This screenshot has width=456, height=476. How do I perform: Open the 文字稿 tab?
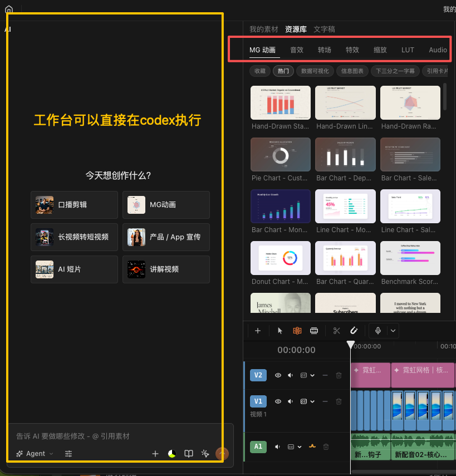pyautogui.click(x=324, y=29)
